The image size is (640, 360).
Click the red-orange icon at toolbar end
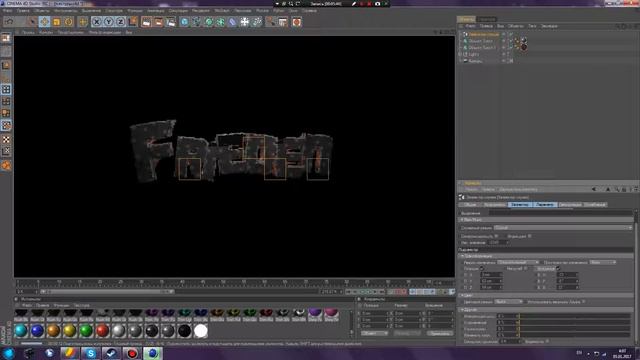pyautogui.click(x=297, y=22)
